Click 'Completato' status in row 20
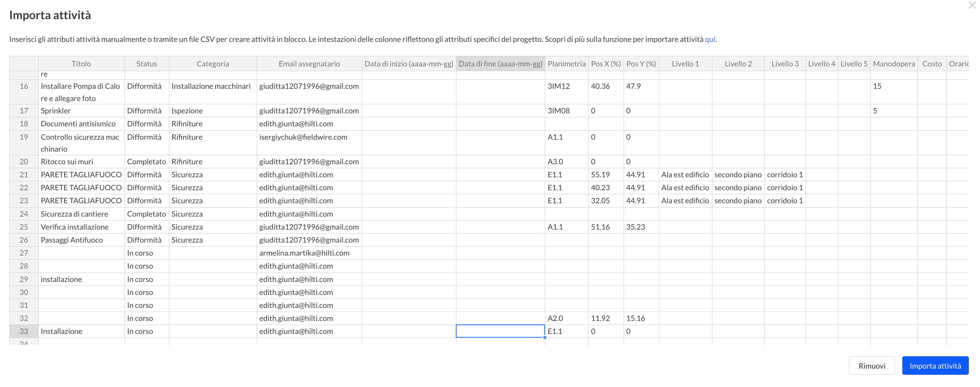980x387 pixels. tap(147, 161)
